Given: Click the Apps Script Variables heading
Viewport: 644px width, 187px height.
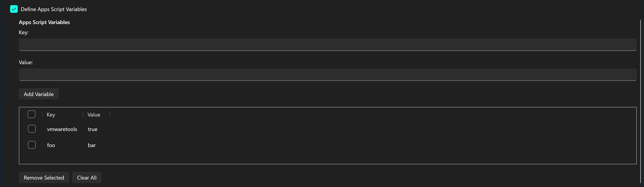Looking at the screenshot, I should pyautogui.click(x=44, y=22).
